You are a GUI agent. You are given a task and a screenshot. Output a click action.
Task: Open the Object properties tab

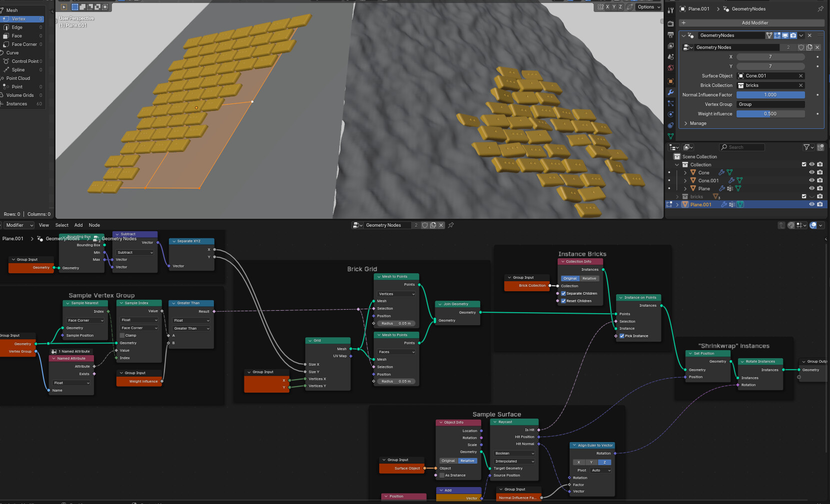click(671, 81)
